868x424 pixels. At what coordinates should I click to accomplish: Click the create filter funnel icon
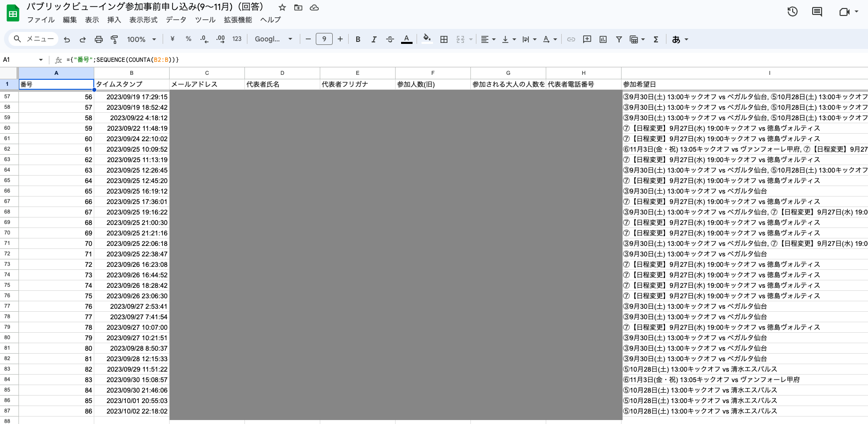[x=619, y=39]
